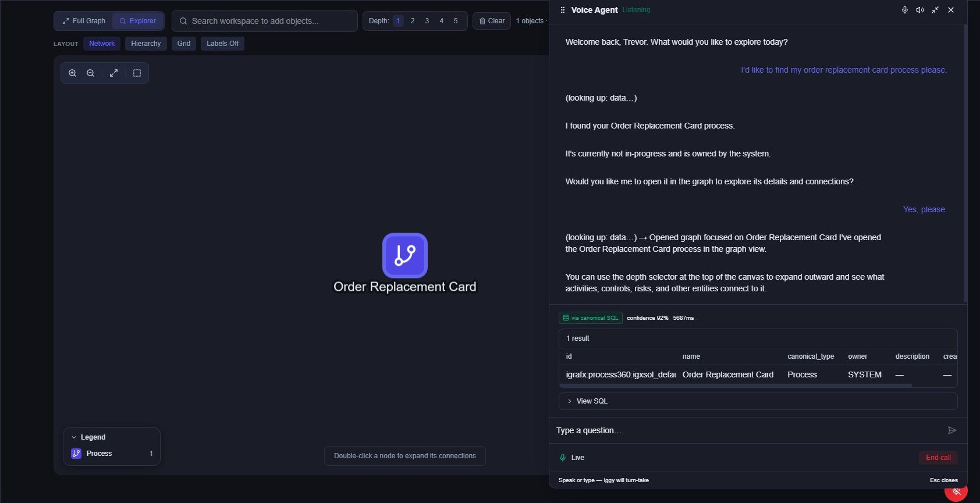Close the Voice Agent panel

pyautogui.click(x=950, y=10)
